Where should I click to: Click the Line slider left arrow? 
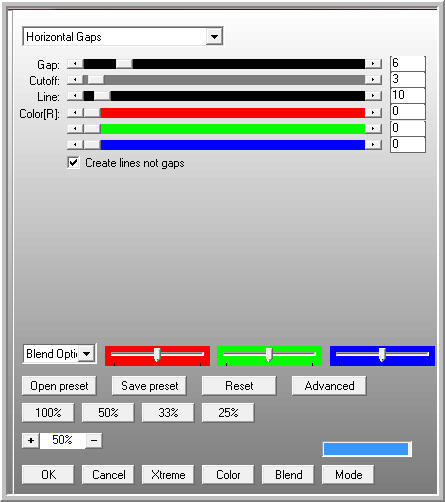click(x=75, y=96)
